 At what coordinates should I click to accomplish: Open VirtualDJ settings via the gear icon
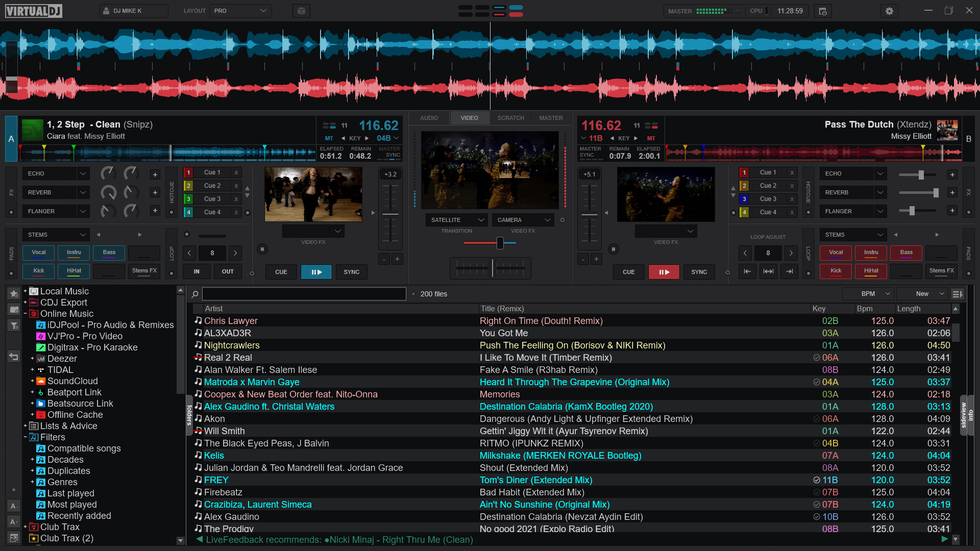889,11
